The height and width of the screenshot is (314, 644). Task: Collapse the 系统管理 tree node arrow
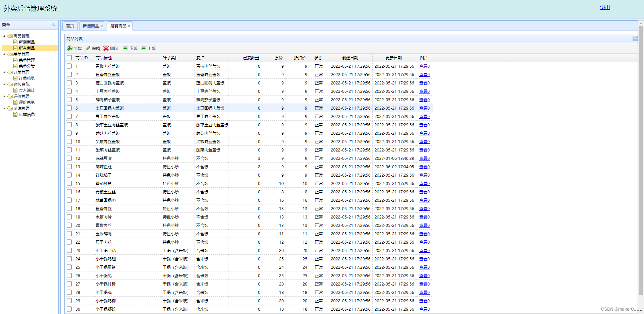click(x=4, y=108)
